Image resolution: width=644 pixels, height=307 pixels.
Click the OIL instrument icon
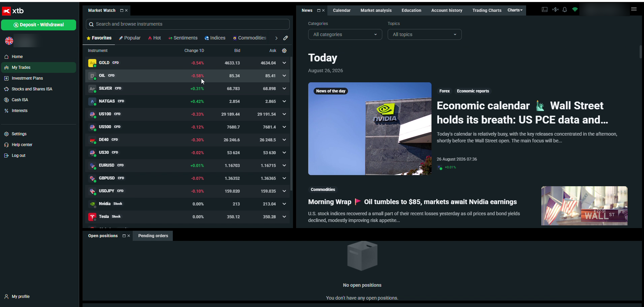tap(92, 76)
